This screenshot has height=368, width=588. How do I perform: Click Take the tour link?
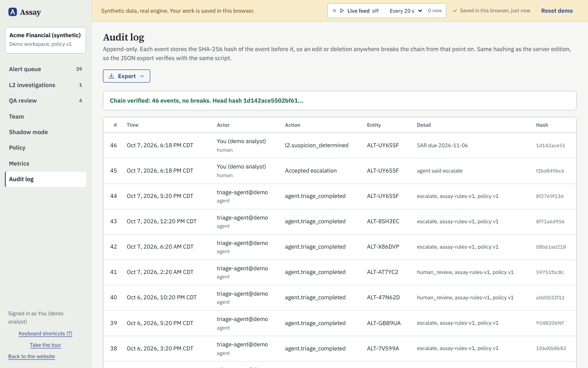pos(45,345)
